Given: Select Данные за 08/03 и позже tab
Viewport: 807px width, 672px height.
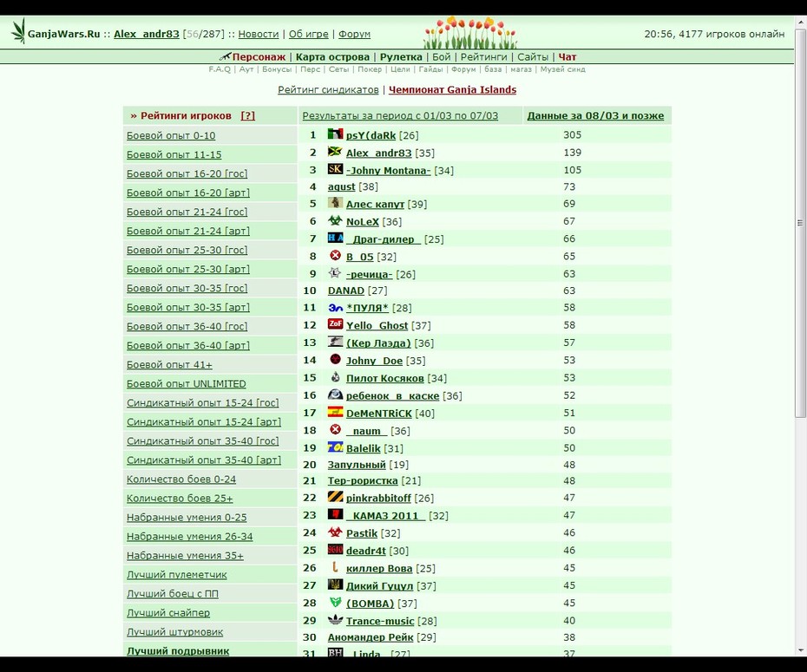Looking at the screenshot, I should [x=595, y=115].
